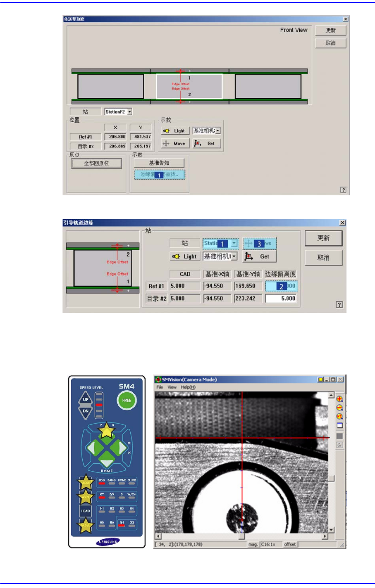Viewport: 375px width, 588px height.
Task: Select the highlighted center station in Front View
Action: click(189, 87)
